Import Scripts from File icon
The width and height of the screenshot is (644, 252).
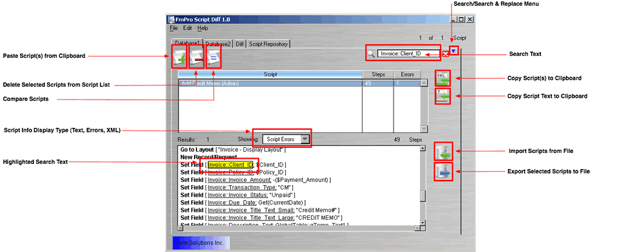443,152
